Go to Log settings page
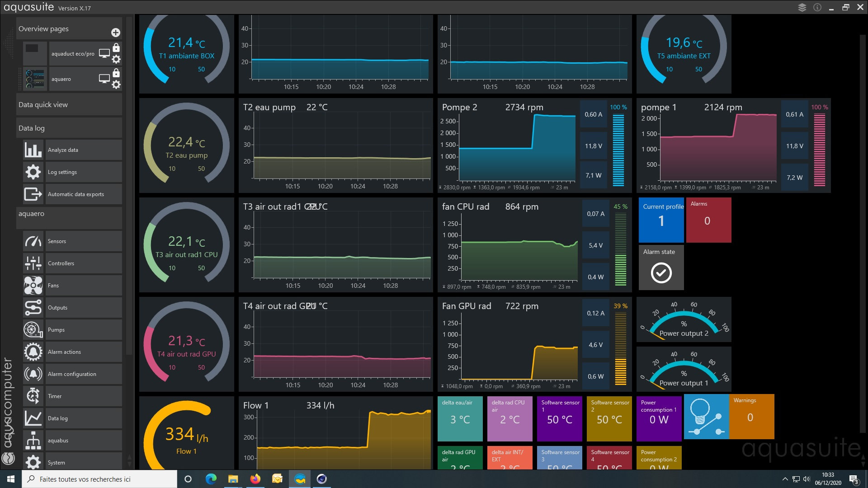 point(84,172)
